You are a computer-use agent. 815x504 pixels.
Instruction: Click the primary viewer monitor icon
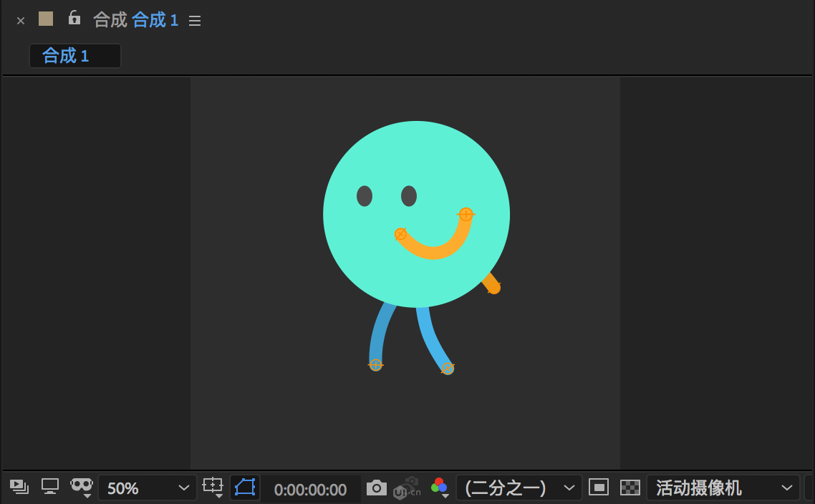click(49, 487)
